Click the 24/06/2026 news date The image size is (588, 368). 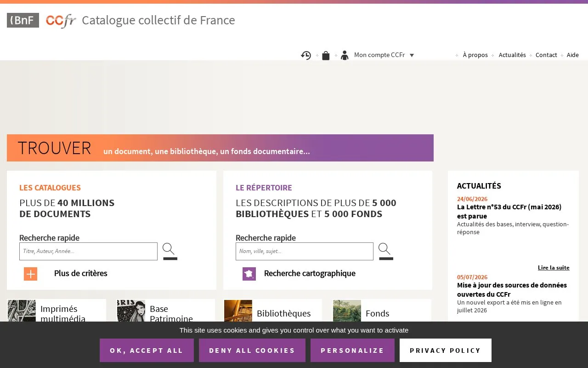(472, 199)
